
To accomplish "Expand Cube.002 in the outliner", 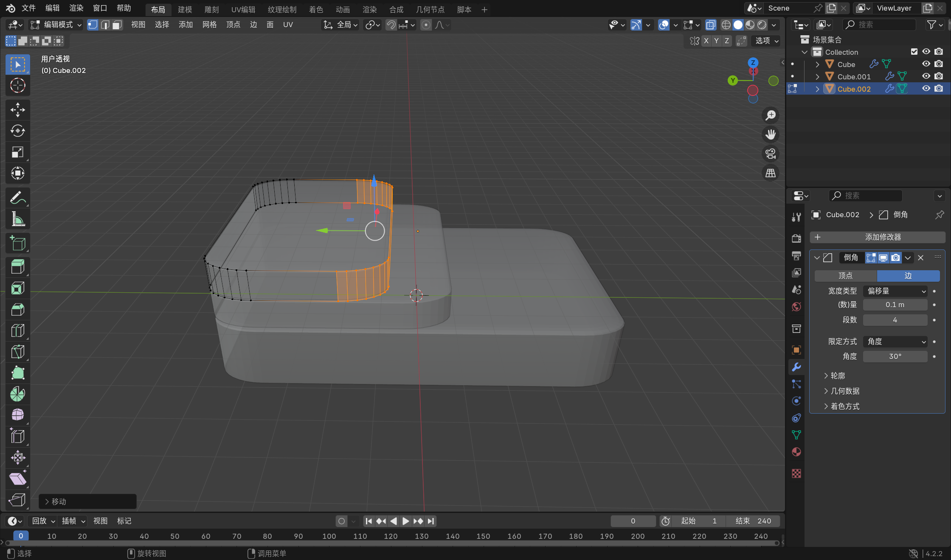I will click(x=817, y=89).
